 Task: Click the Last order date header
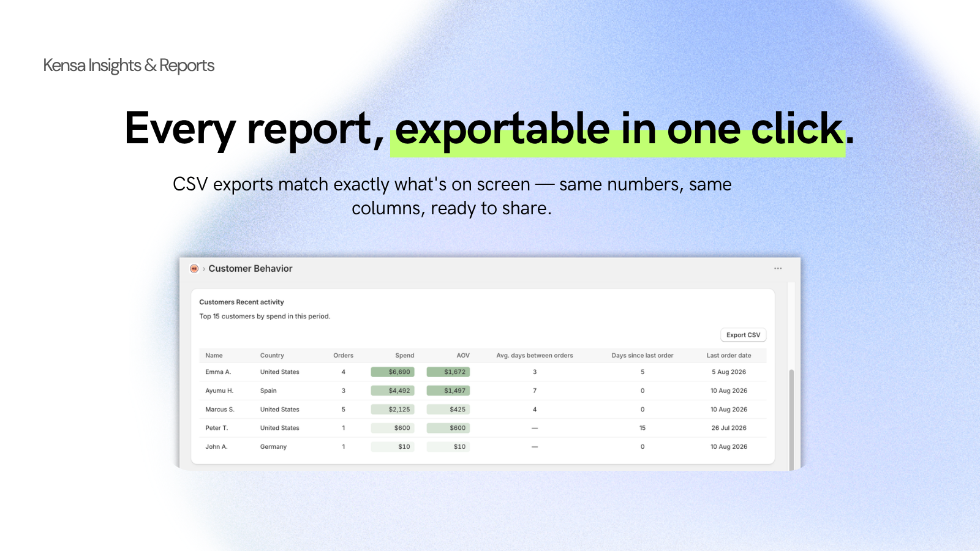tap(729, 355)
